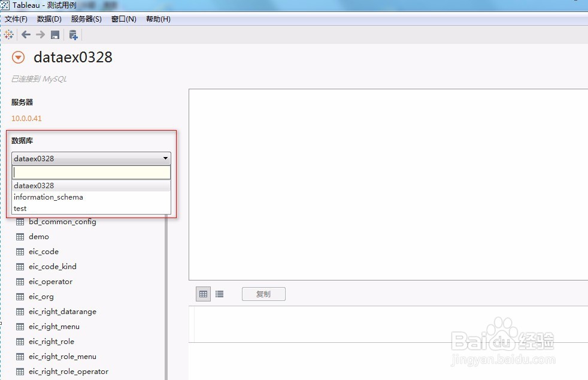Go forward with the right arrow icon

click(41, 35)
